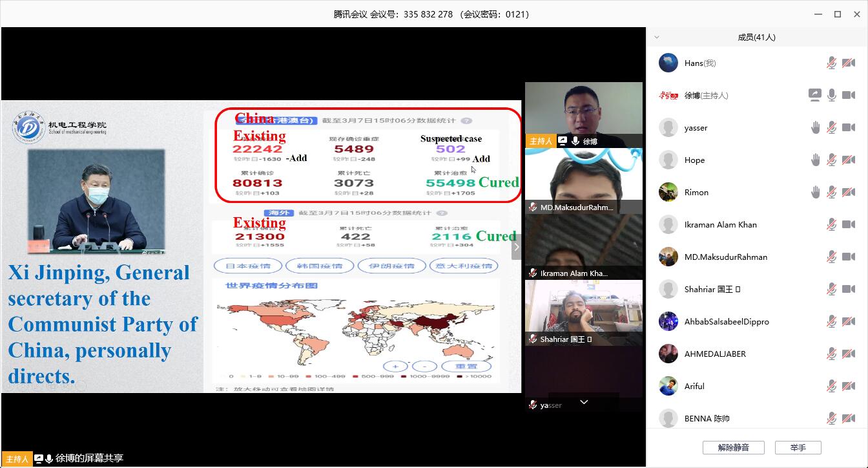Expand more video tiles with down chevron
Viewport: 868px width, 468px height.
[584, 402]
